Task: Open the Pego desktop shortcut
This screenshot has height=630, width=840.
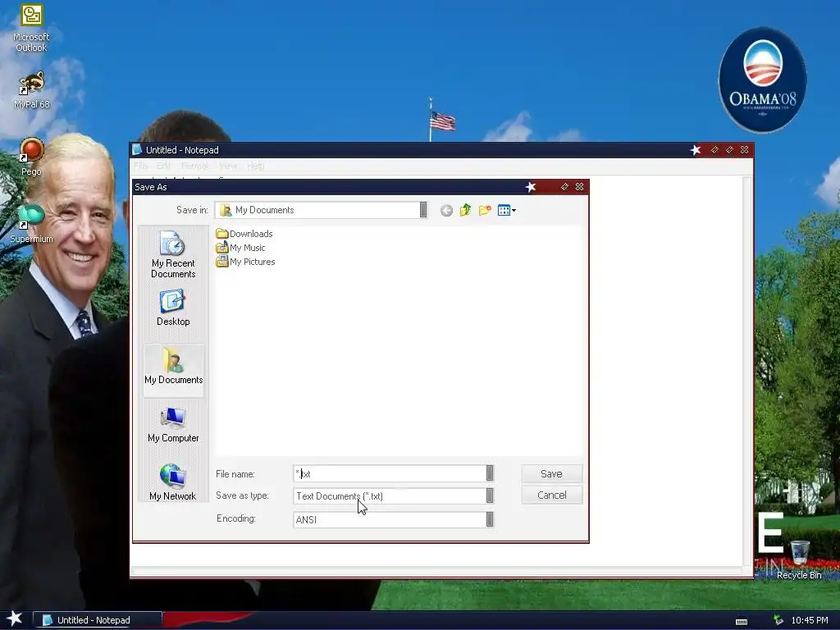Action: [x=31, y=157]
